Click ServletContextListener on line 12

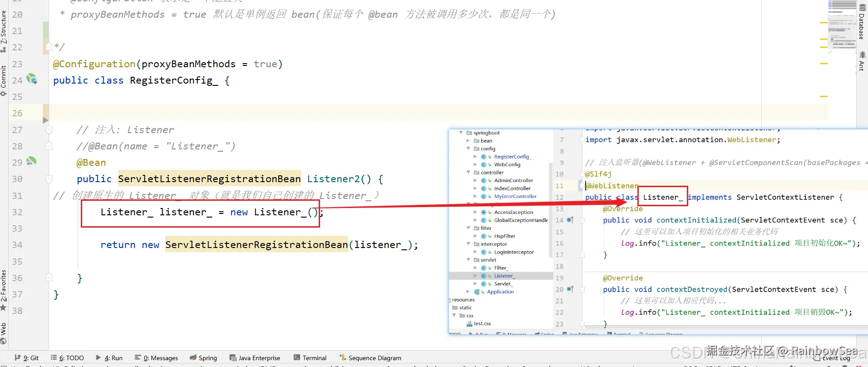[785, 197]
